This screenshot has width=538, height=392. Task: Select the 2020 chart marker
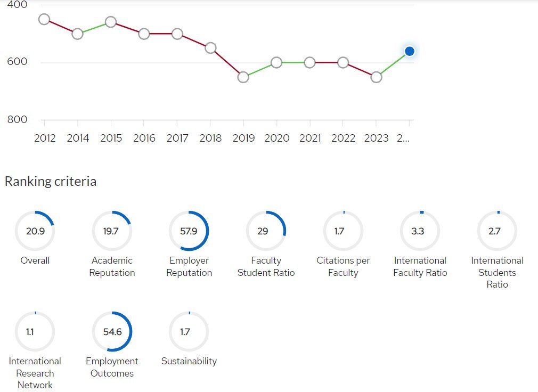click(x=276, y=62)
